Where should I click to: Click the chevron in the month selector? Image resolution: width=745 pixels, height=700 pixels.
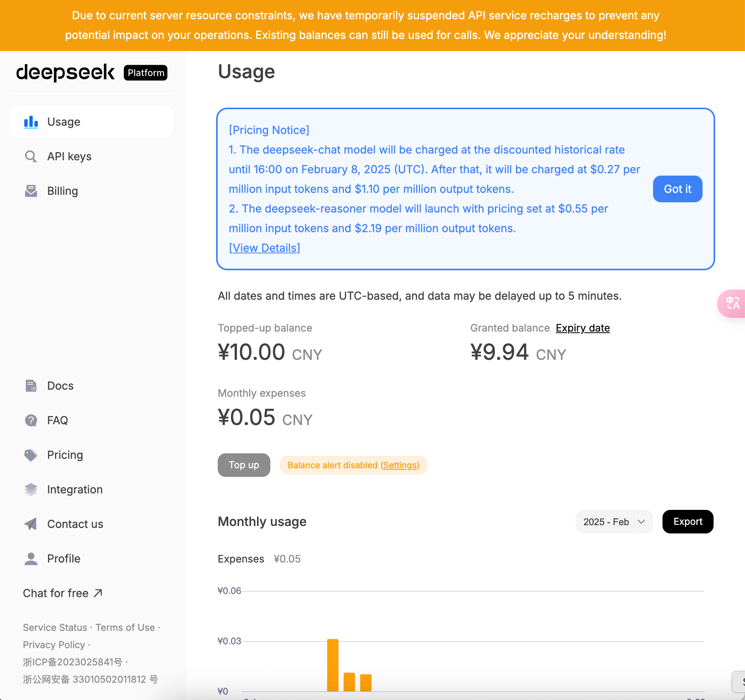(x=641, y=522)
